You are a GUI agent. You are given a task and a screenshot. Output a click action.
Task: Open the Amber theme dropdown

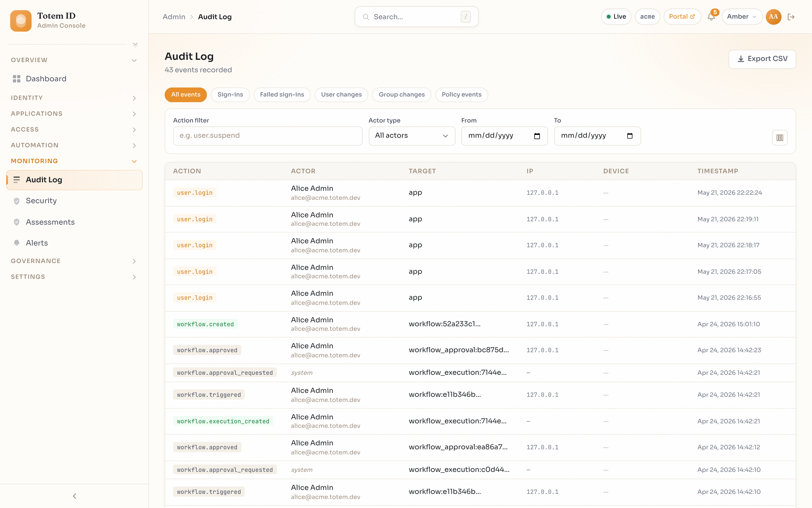[x=742, y=17]
